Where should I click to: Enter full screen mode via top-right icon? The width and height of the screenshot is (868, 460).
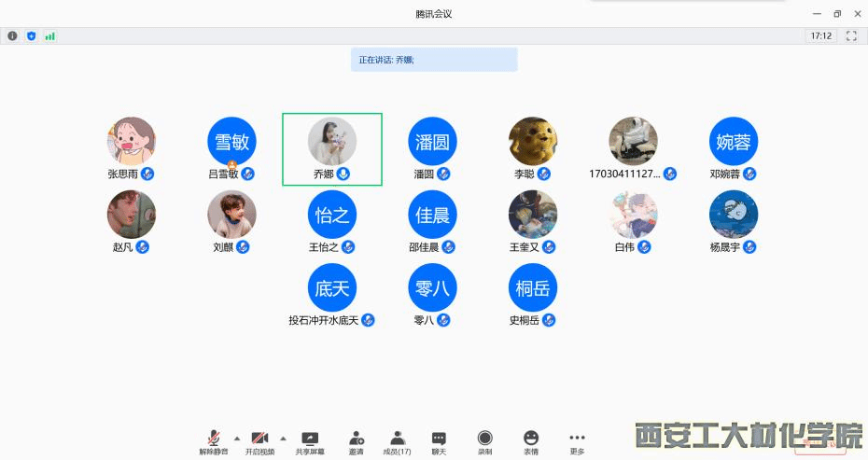[x=851, y=35]
